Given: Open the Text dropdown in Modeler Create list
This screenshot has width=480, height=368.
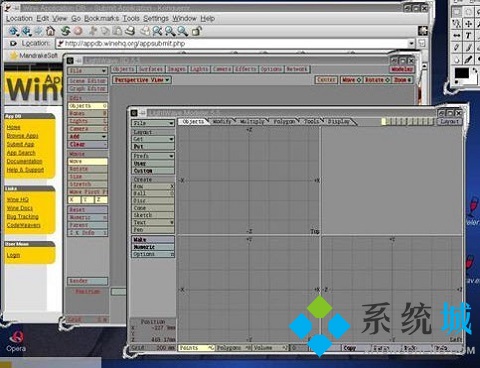Looking at the screenshot, I should pos(153,222).
